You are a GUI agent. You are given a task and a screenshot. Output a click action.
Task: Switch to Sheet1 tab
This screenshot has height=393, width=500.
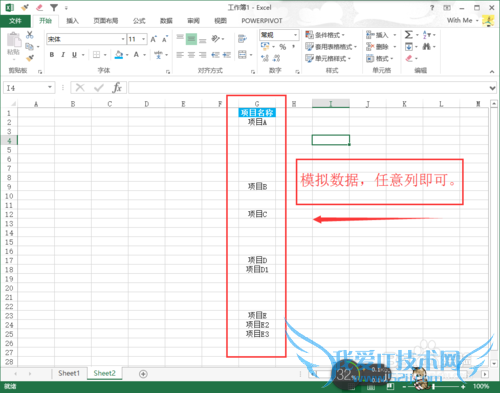69,373
